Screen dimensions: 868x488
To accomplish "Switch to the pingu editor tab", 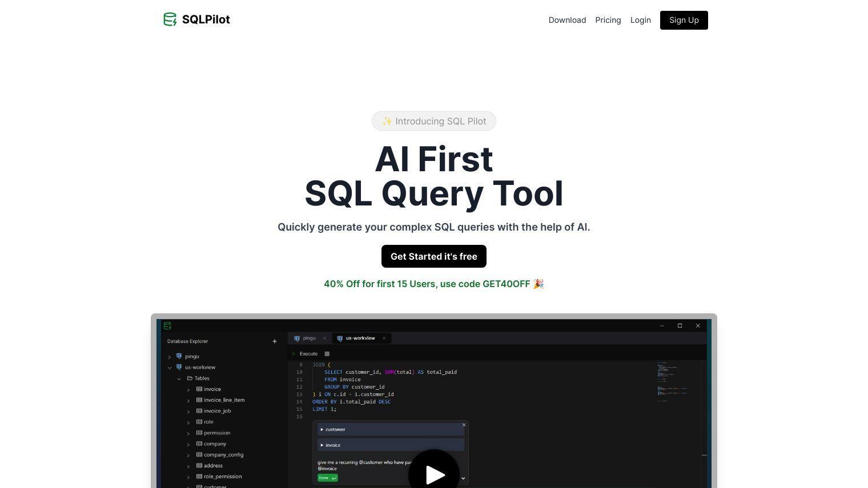I will point(309,338).
